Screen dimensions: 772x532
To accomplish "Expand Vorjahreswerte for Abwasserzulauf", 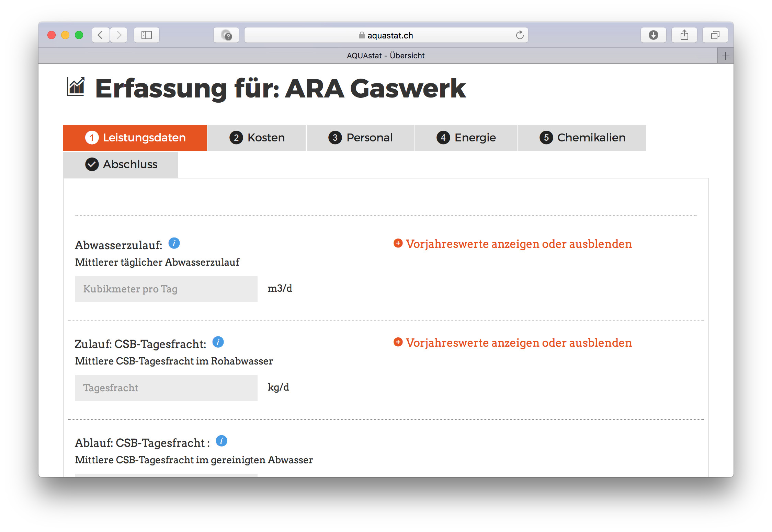I will (x=512, y=244).
